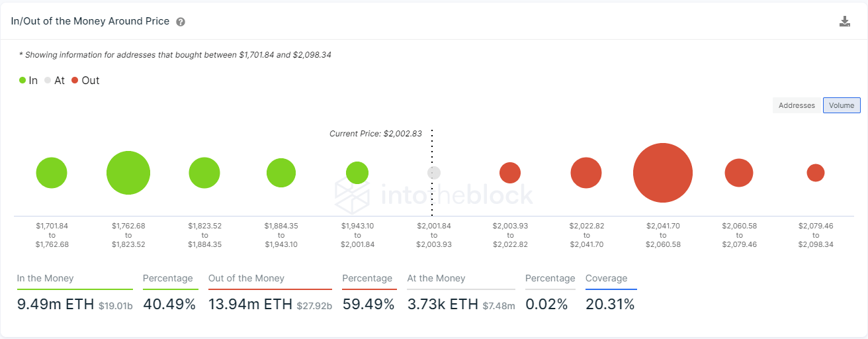This screenshot has height=339, width=868.
Task: Switch to the Addresses view
Action: pyautogui.click(x=797, y=105)
